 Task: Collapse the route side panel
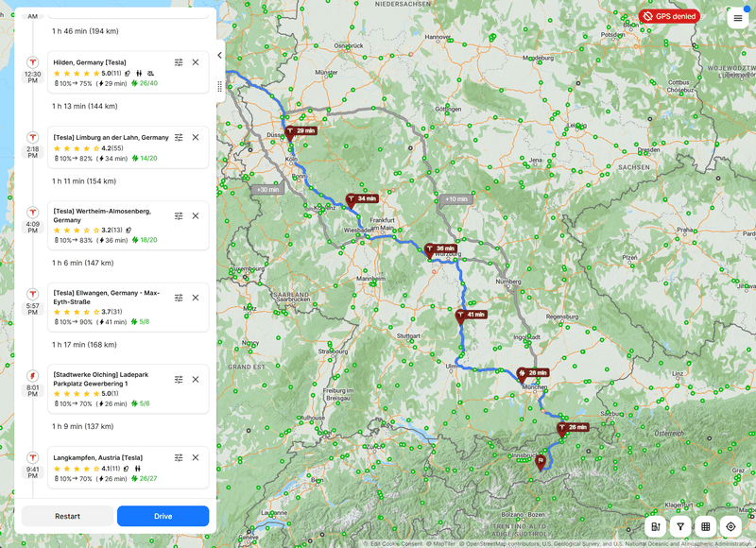pyautogui.click(x=220, y=56)
